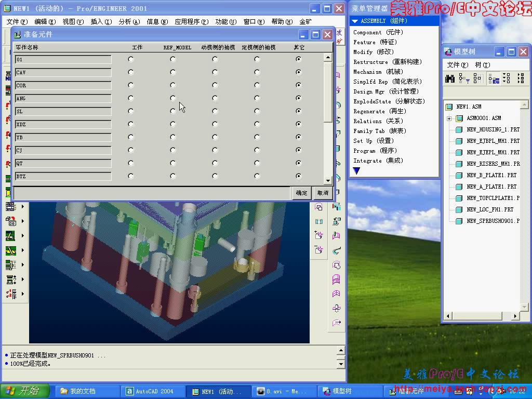Open the 分析(A) menu

point(129,22)
